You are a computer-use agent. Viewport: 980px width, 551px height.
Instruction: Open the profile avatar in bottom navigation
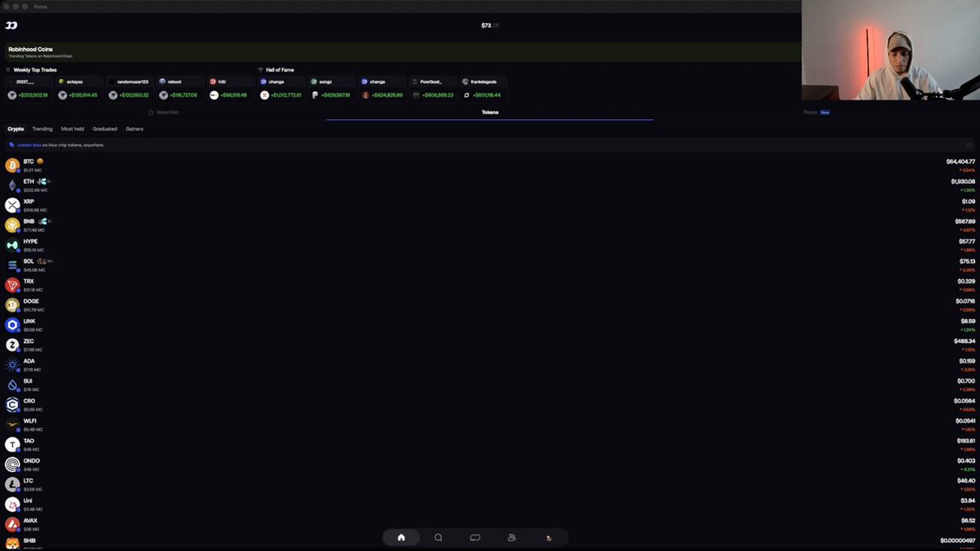coord(549,537)
